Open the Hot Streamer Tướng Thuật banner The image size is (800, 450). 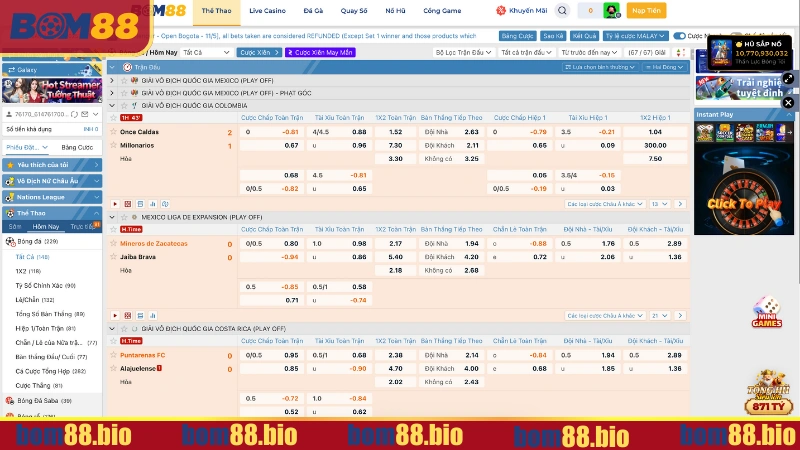pos(52,91)
